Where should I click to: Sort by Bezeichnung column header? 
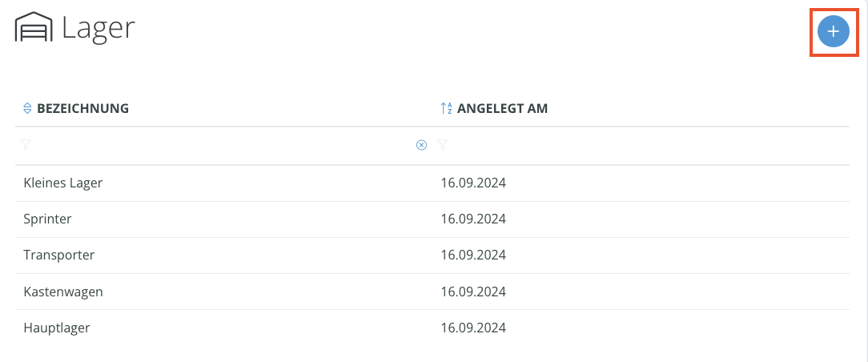click(x=83, y=108)
